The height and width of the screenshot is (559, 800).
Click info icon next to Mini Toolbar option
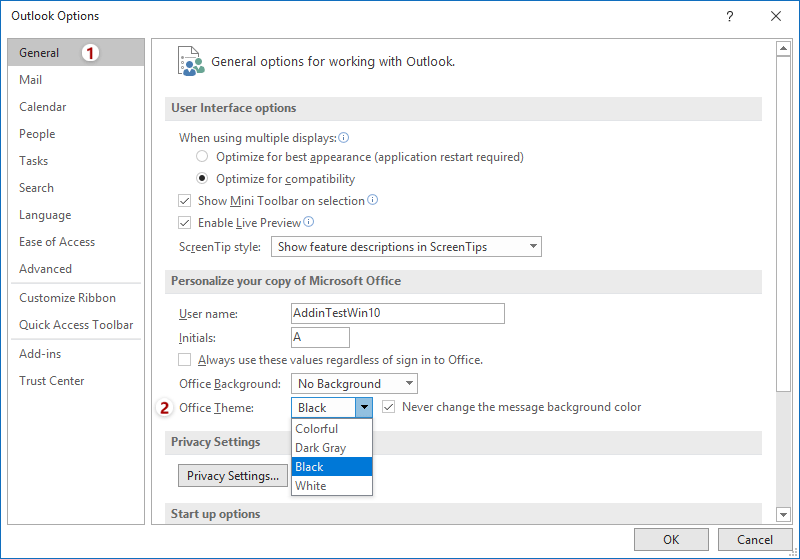pyautogui.click(x=373, y=200)
